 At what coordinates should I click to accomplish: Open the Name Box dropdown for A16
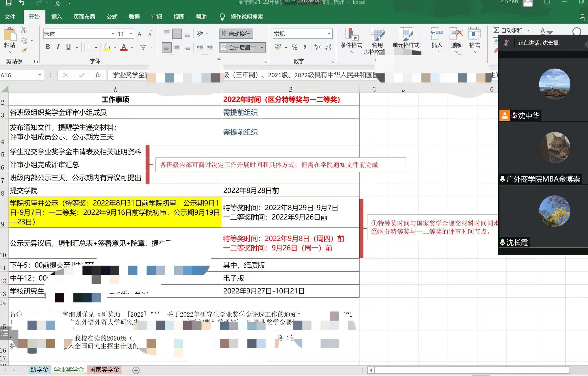(40, 75)
